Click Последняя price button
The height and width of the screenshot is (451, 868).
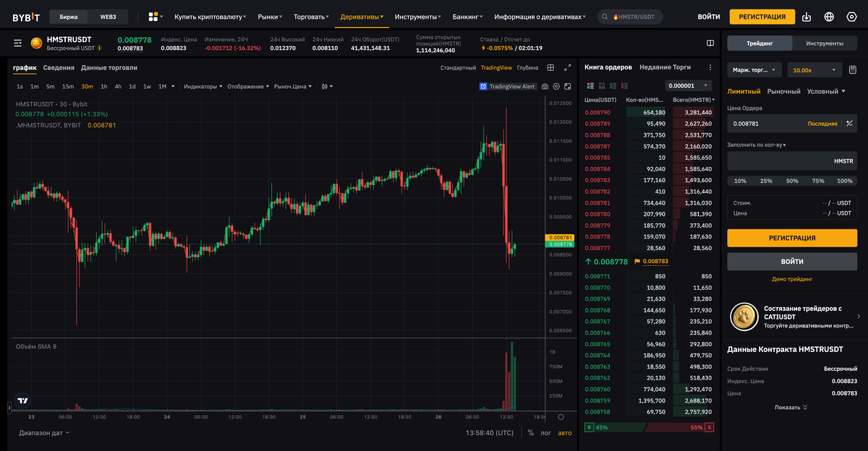[x=822, y=124]
